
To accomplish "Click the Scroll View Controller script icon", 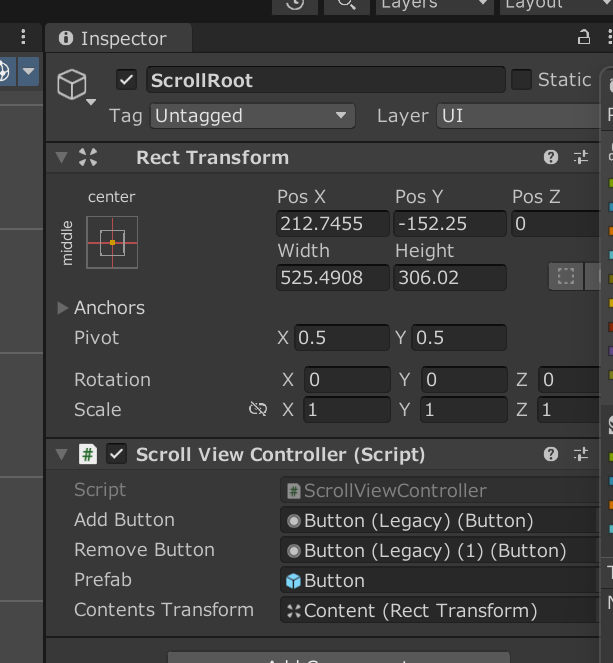I will tap(88, 455).
